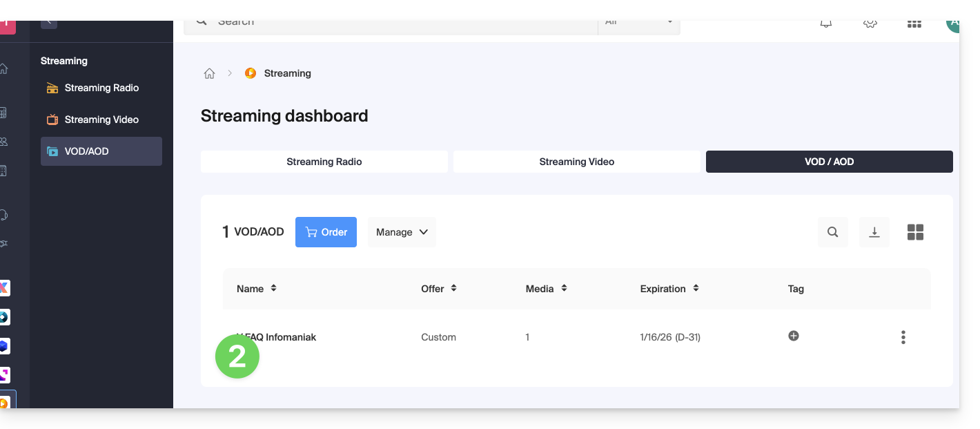Click the Streaming Video TV icon in sidebar
The image size is (980, 429).
[52, 120]
